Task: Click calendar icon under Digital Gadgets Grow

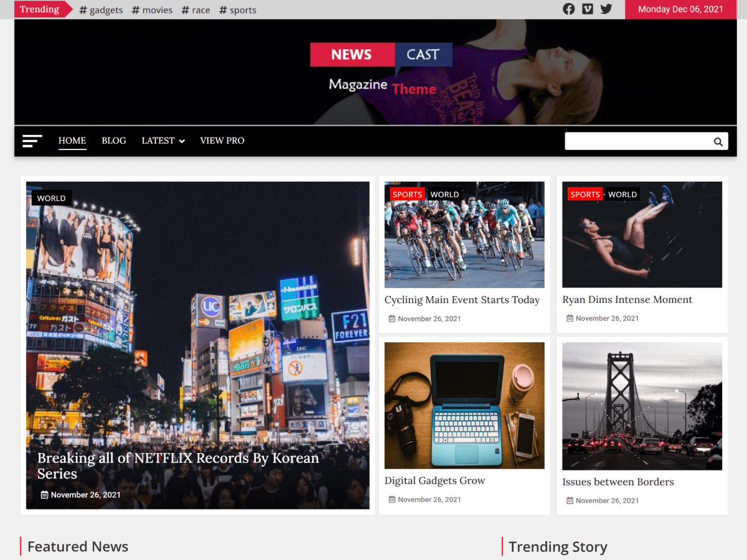Action: pos(392,500)
